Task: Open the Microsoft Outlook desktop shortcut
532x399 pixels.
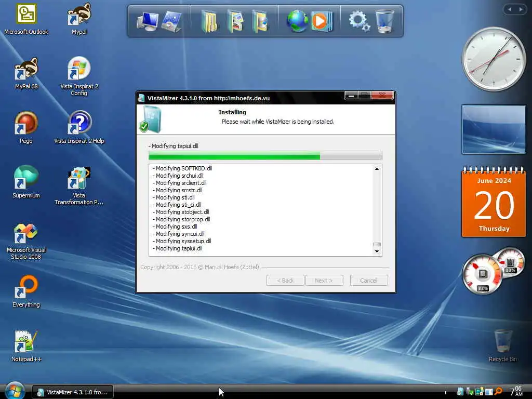Action: point(26,19)
